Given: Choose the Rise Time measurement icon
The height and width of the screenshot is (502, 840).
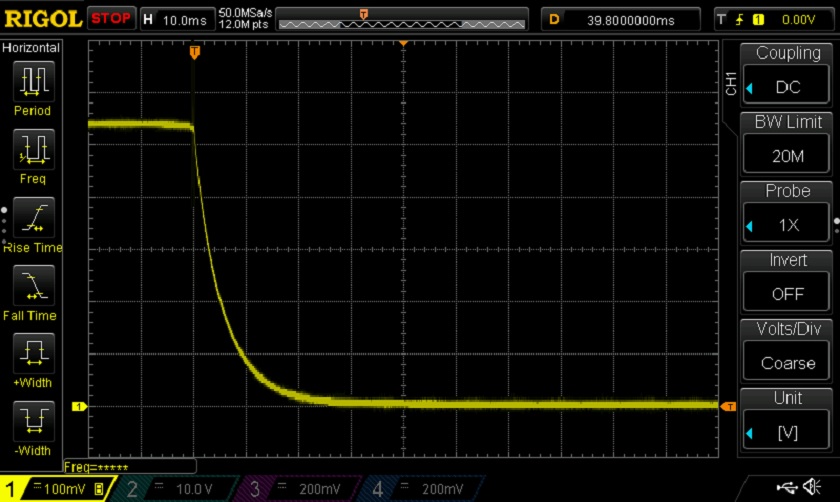Looking at the screenshot, I should click(32, 218).
